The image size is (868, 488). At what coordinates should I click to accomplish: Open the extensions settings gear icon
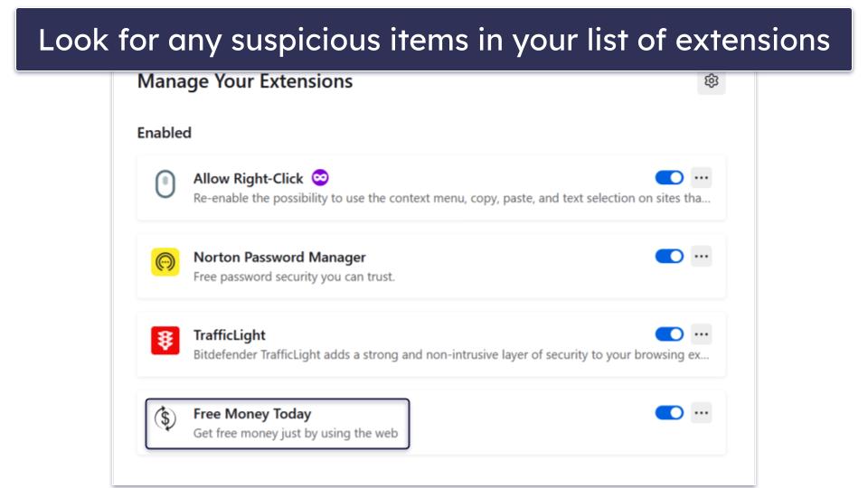click(x=712, y=81)
